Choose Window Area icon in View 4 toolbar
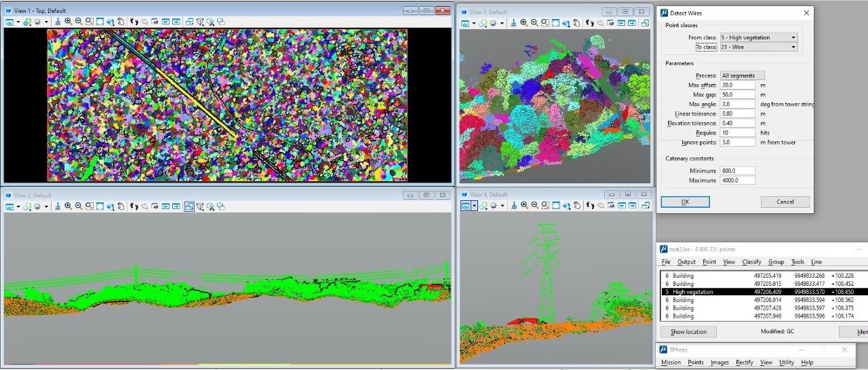 coord(545,206)
